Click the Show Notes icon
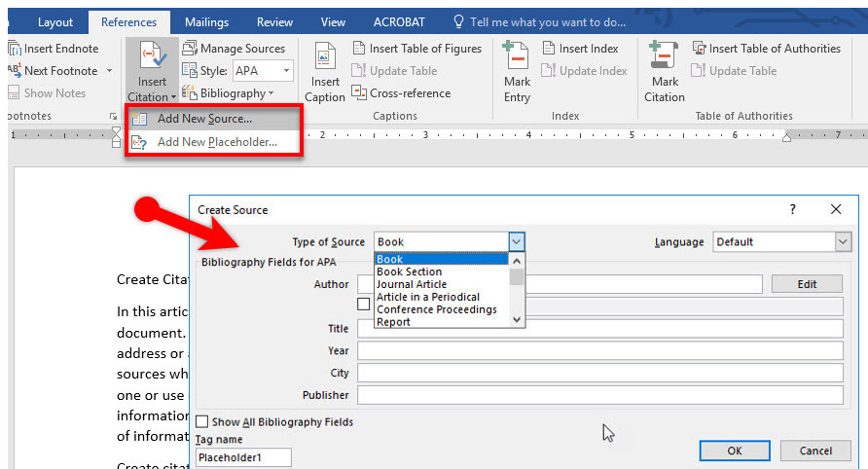868x469 pixels. click(15, 93)
